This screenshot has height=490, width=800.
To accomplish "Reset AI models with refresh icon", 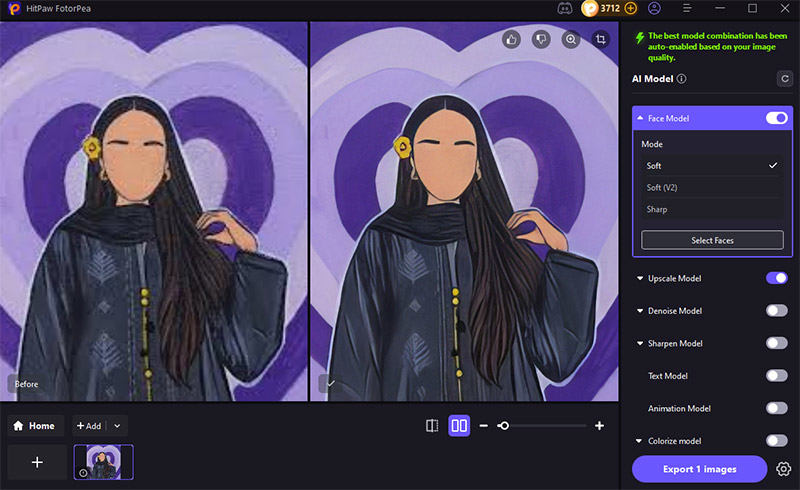I will coord(785,79).
